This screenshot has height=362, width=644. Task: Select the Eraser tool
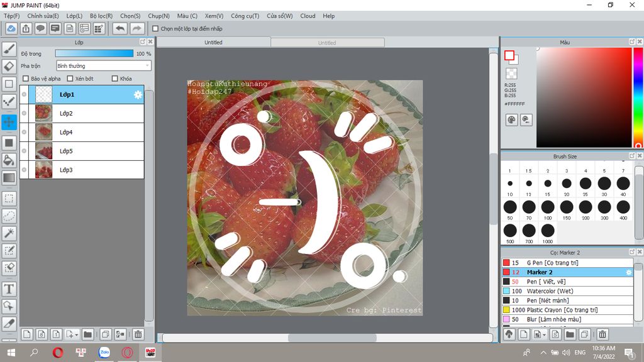click(9, 67)
